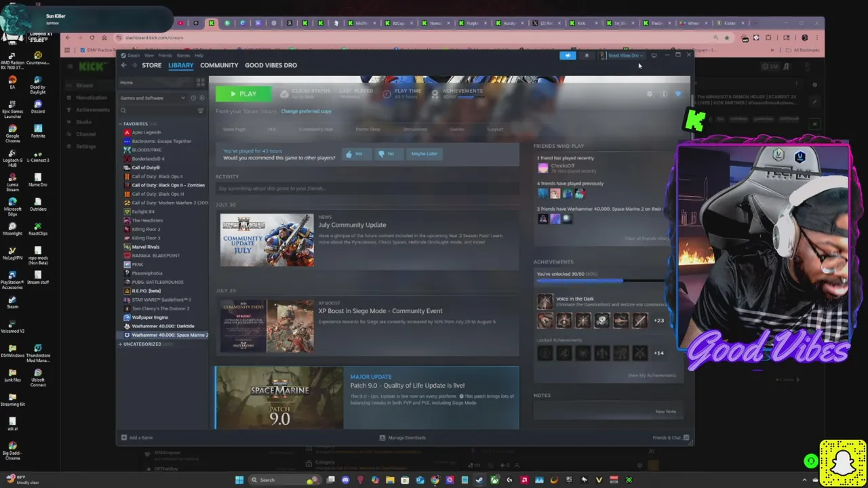Open the July Community Update thumbnail

[x=267, y=240]
